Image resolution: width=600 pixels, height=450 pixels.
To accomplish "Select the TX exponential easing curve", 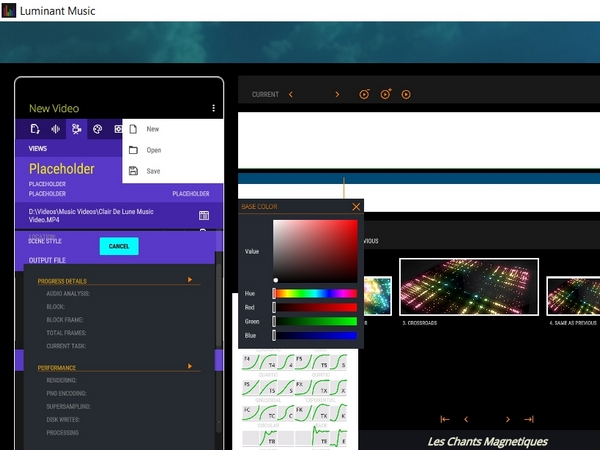I will click(321, 388).
